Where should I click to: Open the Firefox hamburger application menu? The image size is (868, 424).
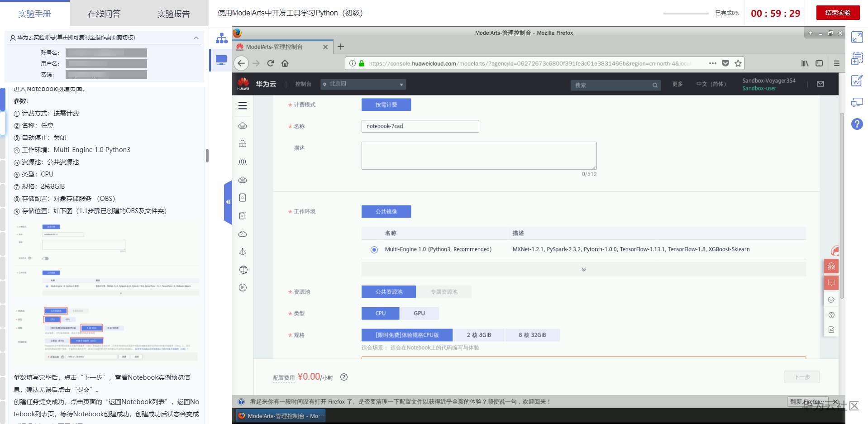click(837, 63)
